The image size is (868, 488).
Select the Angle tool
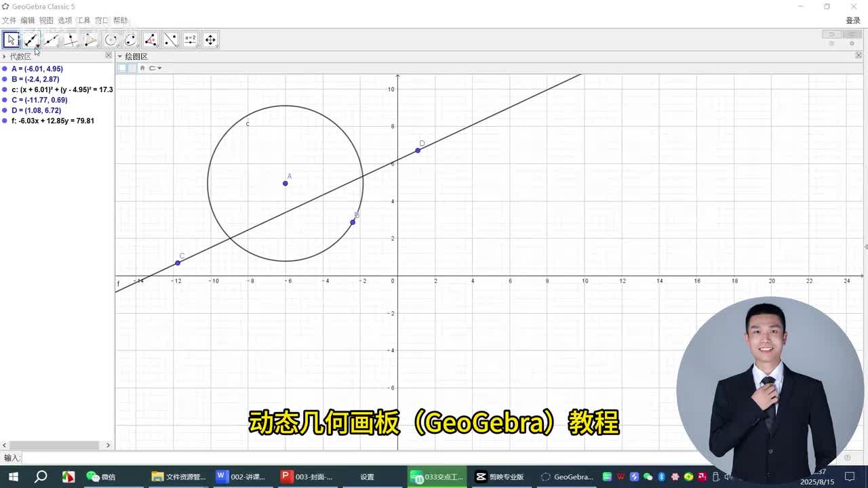point(151,40)
